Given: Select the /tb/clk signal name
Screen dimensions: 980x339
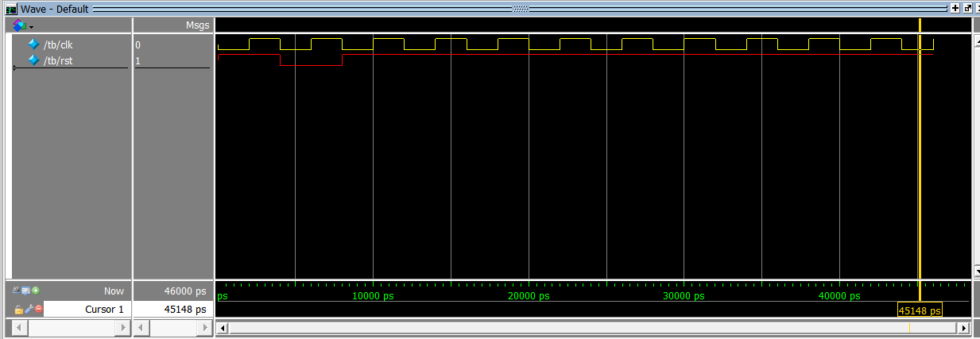Looking at the screenshot, I should (x=58, y=44).
